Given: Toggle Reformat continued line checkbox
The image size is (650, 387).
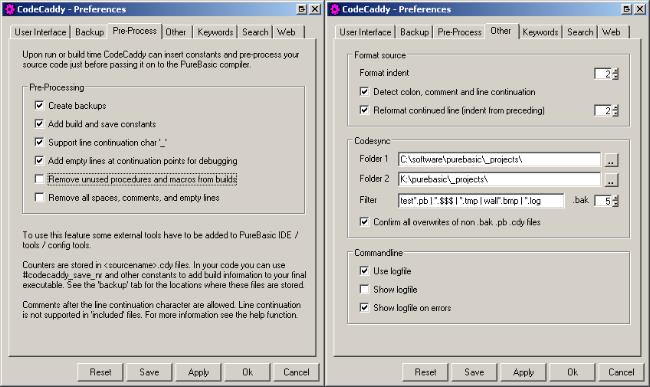Looking at the screenshot, I should (364, 110).
